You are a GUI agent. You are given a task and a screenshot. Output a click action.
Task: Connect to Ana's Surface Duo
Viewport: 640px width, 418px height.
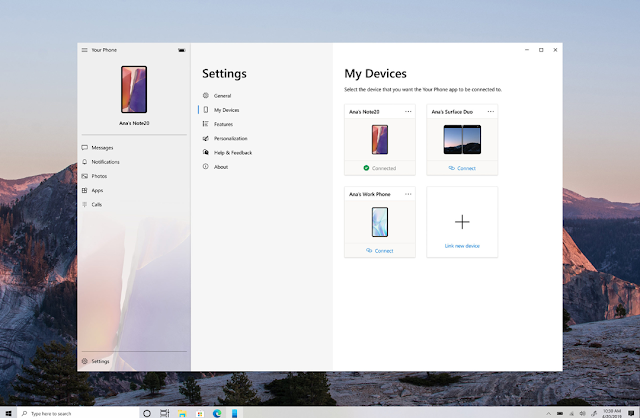pyautogui.click(x=462, y=168)
